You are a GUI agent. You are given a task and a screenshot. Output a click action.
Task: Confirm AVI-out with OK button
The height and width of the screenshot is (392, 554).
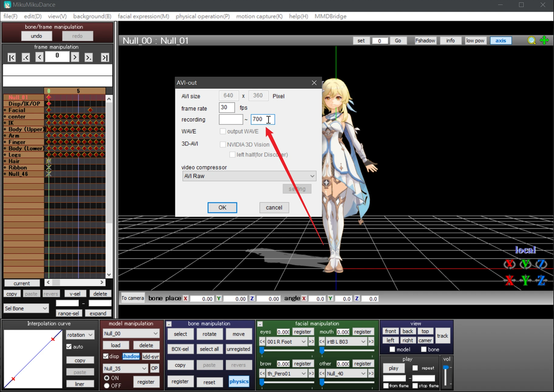(222, 208)
